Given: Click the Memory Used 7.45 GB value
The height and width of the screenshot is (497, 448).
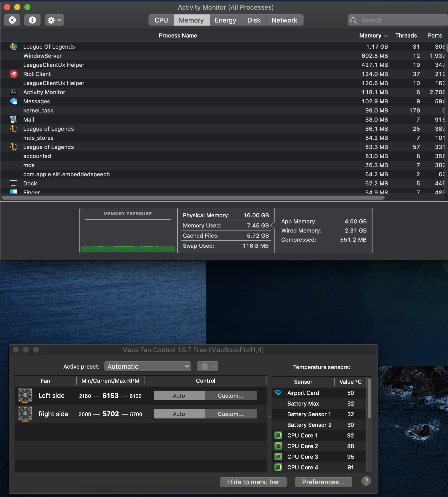Looking at the screenshot, I should tap(258, 225).
